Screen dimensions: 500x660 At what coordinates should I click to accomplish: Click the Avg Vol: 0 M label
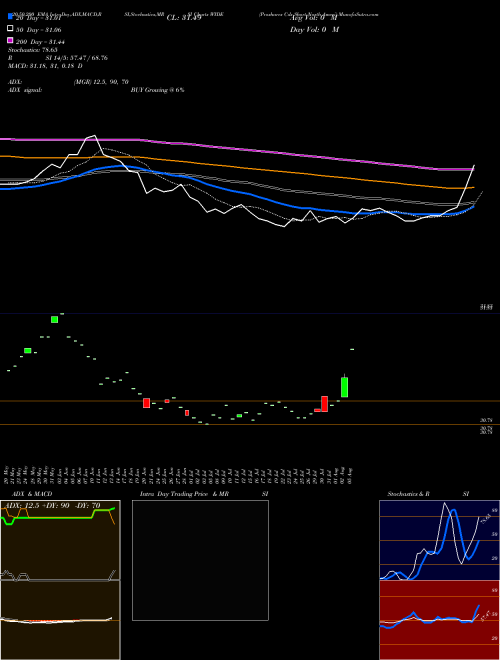313,18
